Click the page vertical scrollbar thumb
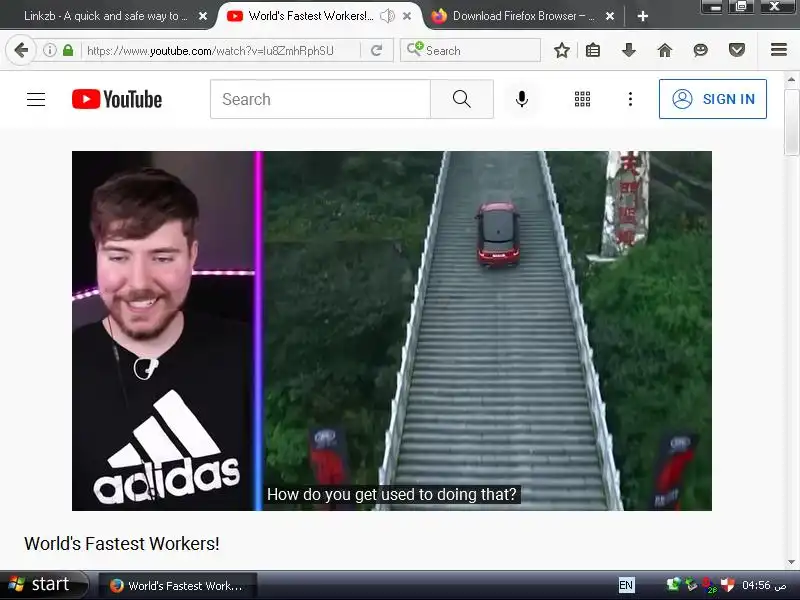Image resolution: width=800 pixels, height=600 pixels. (x=791, y=122)
